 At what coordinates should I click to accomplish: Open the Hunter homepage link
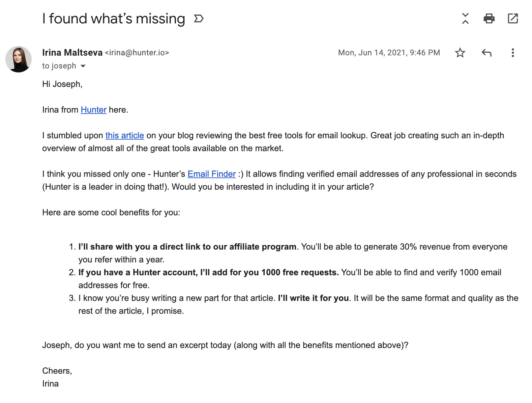click(93, 110)
